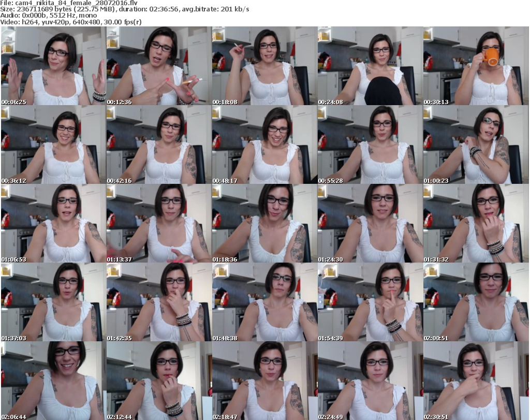The image size is (530, 420).
Task: Select the thumbnail stamped 00:12:36
Action: click(x=159, y=66)
